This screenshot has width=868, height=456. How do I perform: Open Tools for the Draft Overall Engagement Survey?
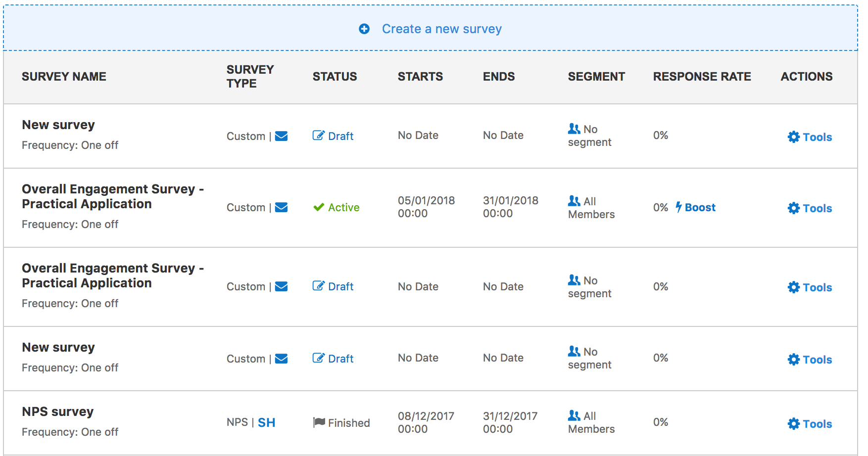point(810,287)
